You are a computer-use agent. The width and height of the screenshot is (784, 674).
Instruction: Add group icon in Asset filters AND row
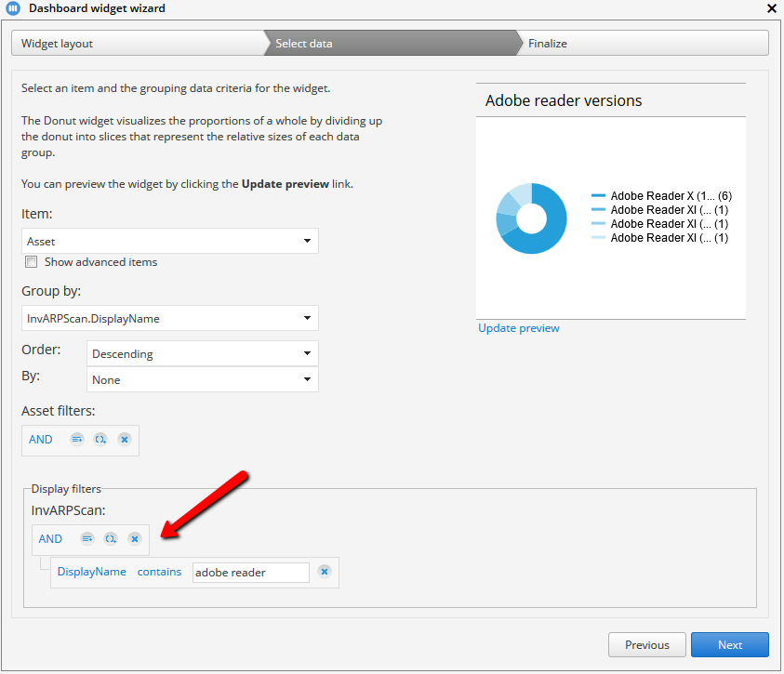pyautogui.click(x=100, y=440)
